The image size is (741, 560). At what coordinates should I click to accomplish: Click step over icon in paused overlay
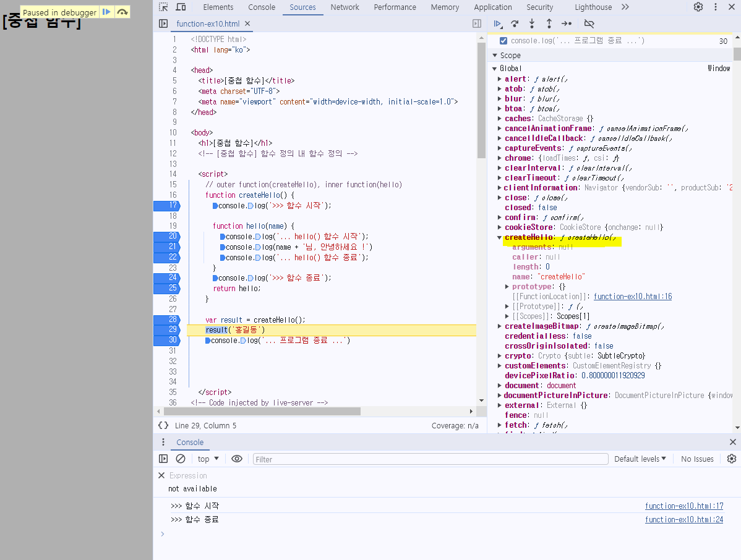(122, 12)
